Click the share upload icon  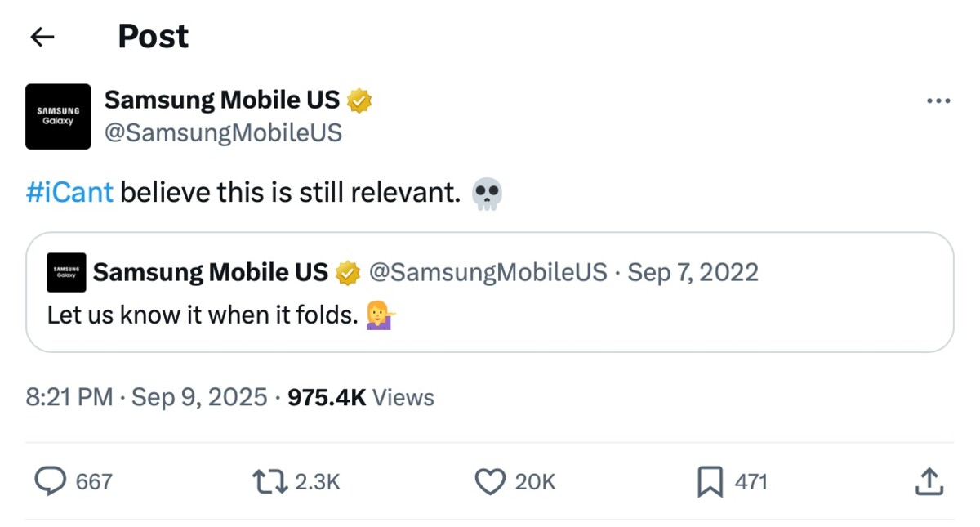pos(929,481)
